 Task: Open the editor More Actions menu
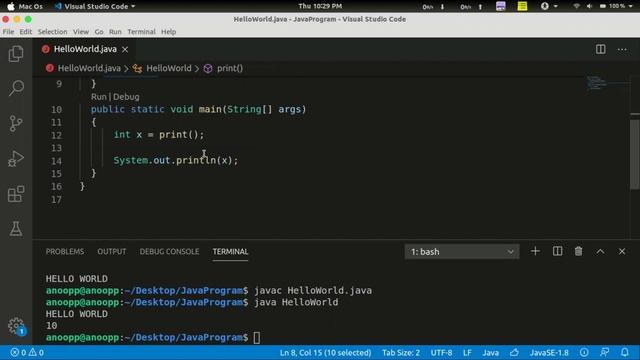[622, 49]
